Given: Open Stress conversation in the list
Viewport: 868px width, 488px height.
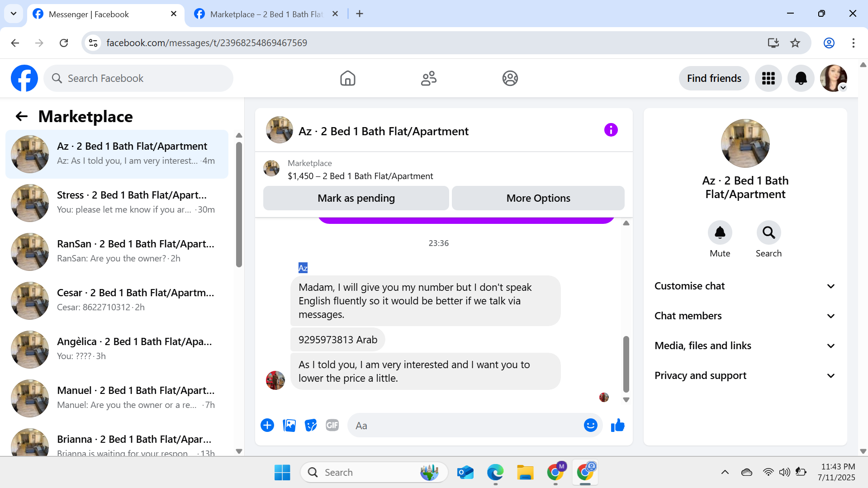Looking at the screenshot, I should [117, 203].
